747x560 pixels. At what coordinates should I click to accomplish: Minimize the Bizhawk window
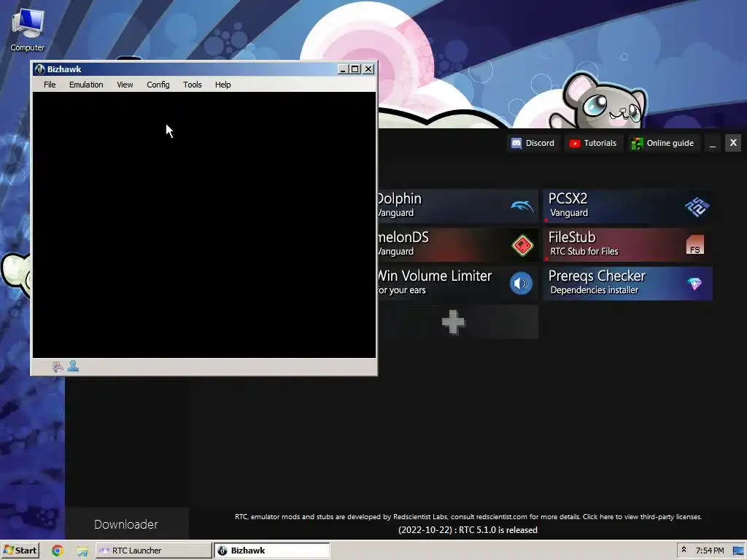(343, 69)
